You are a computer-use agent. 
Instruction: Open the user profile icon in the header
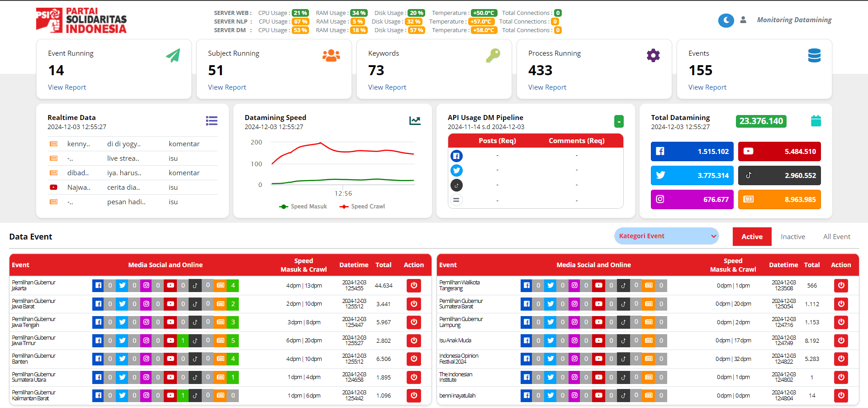(x=743, y=20)
